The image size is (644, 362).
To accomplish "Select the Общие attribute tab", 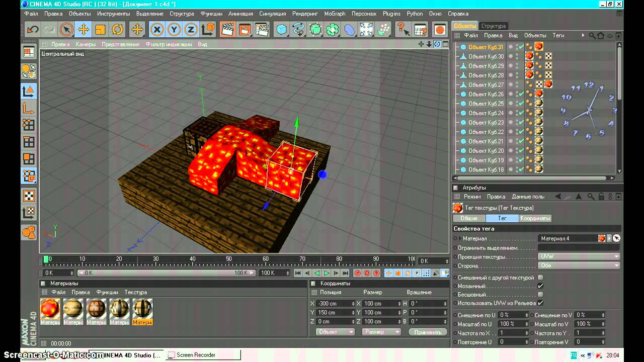I will pyautogui.click(x=469, y=218).
